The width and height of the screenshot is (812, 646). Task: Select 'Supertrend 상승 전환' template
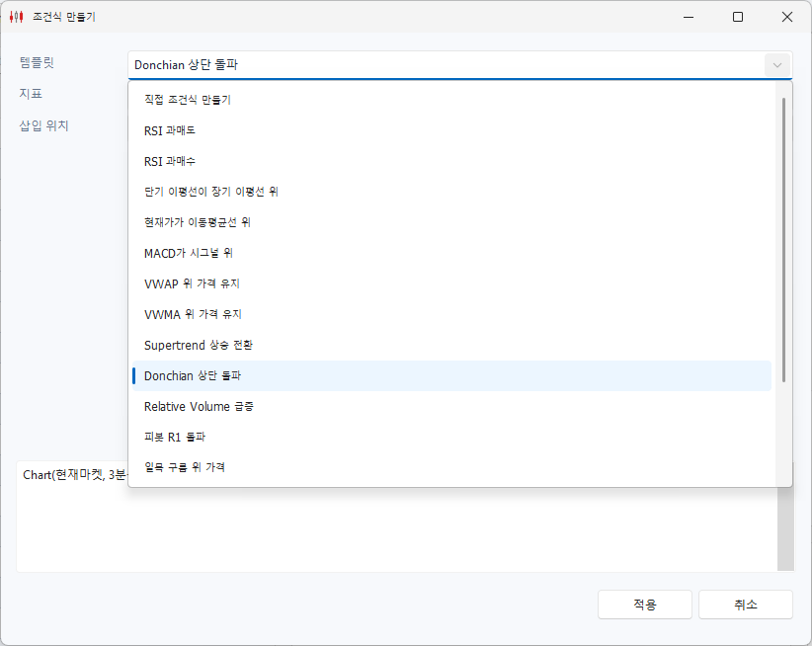451,346
